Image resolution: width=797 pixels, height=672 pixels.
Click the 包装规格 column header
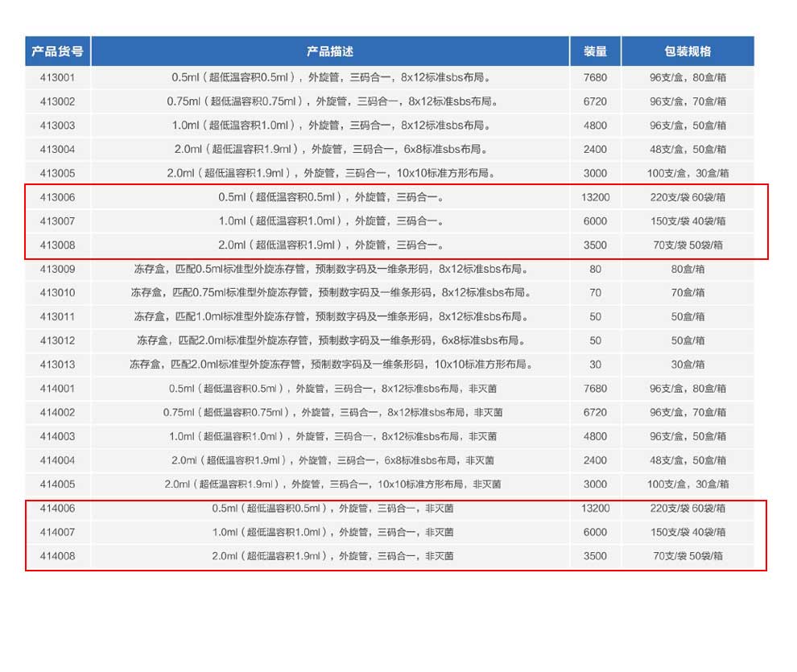(688, 52)
